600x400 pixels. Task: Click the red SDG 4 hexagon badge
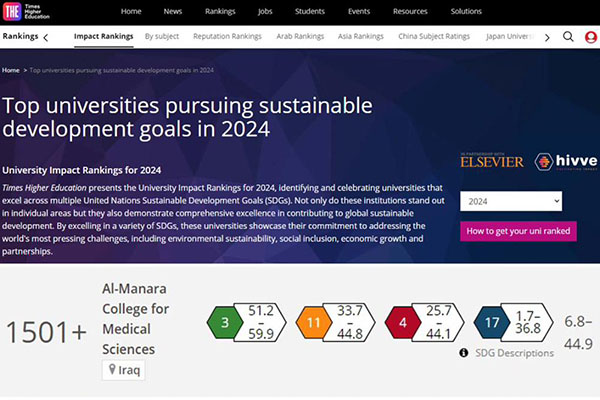pos(403,322)
